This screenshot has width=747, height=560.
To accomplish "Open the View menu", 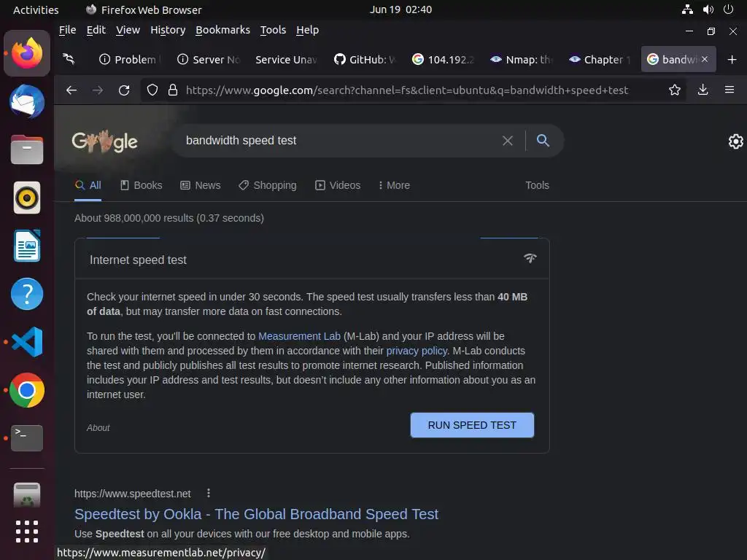I will click(128, 30).
